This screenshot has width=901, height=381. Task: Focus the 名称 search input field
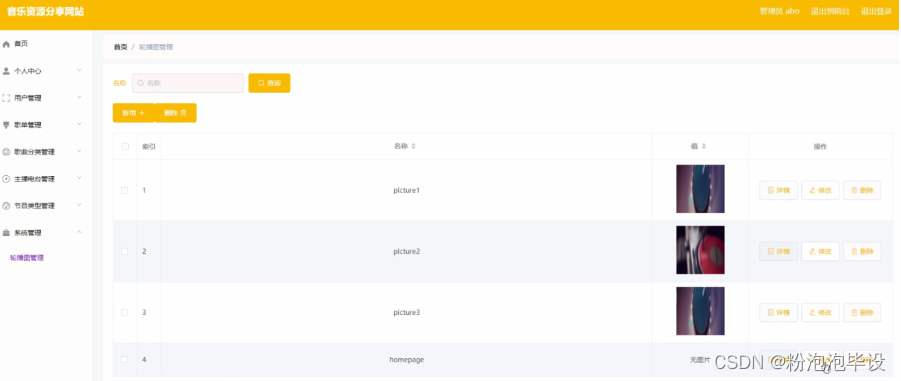pos(188,83)
